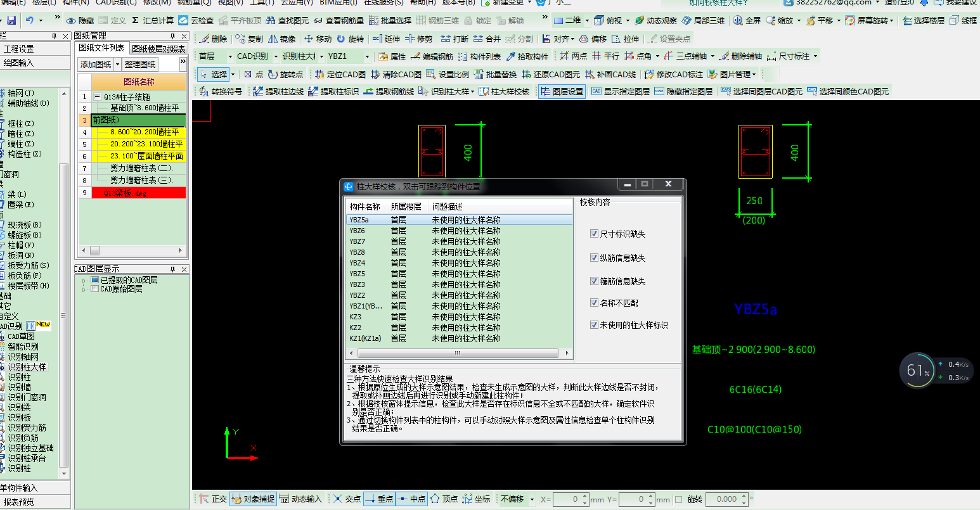This screenshot has width=980, height=510.
Task: Open 绘图输入 section
Action: point(35,63)
